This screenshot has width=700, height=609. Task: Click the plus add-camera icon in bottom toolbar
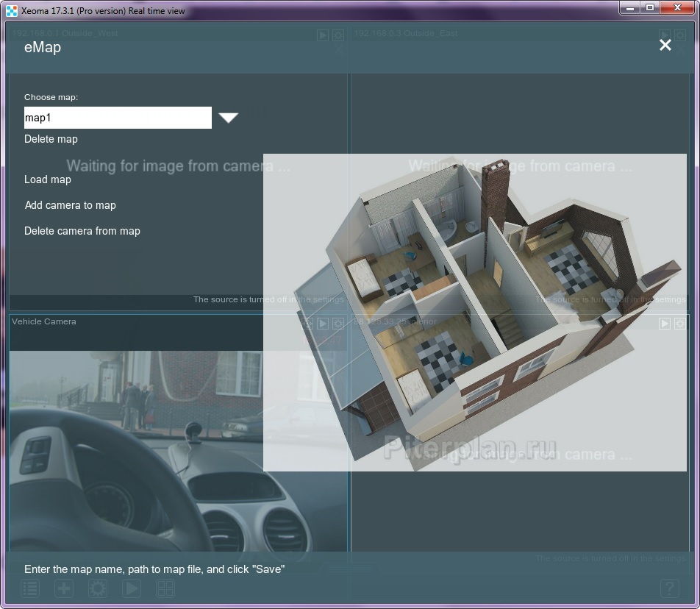(x=64, y=588)
